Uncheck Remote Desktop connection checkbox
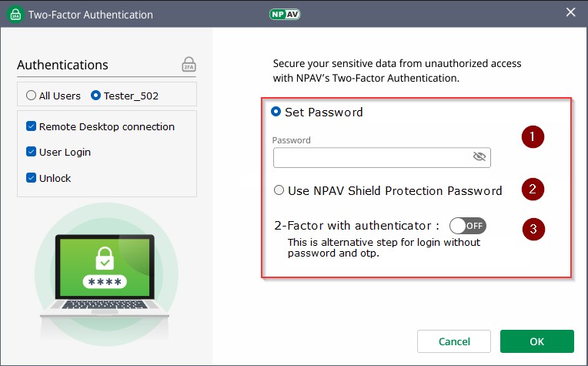The width and height of the screenshot is (588, 366). tap(31, 126)
